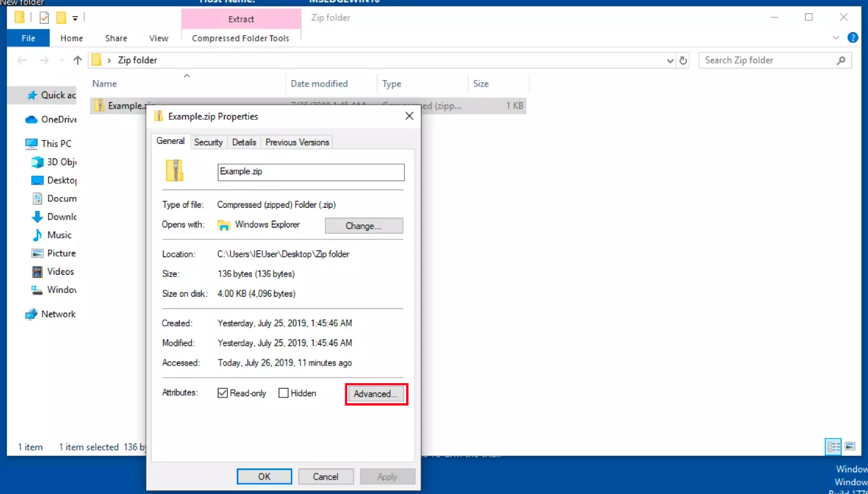Click the Example.zip filename text field
Image resolution: width=868 pixels, height=494 pixels.
[x=311, y=172]
